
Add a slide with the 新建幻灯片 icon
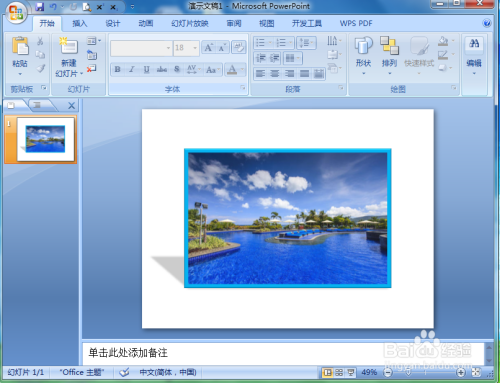(69, 46)
